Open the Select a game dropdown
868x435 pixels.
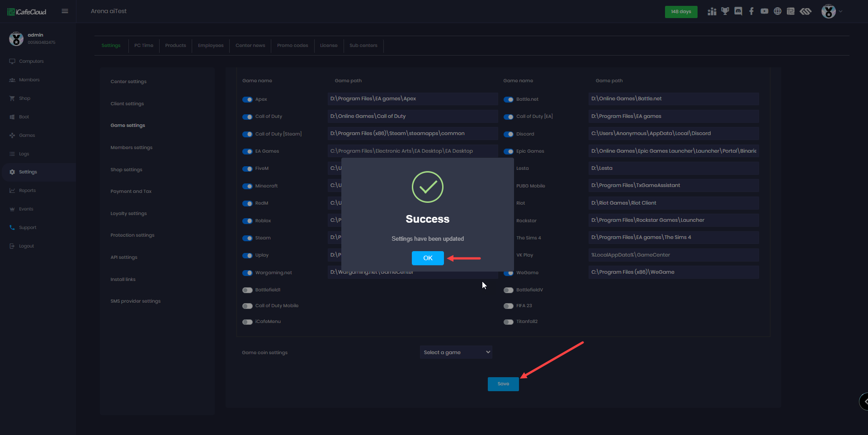[x=456, y=352]
